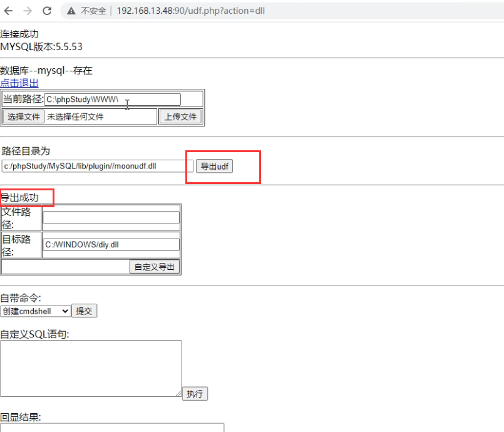Click the browser back arrow

(9, 11)
